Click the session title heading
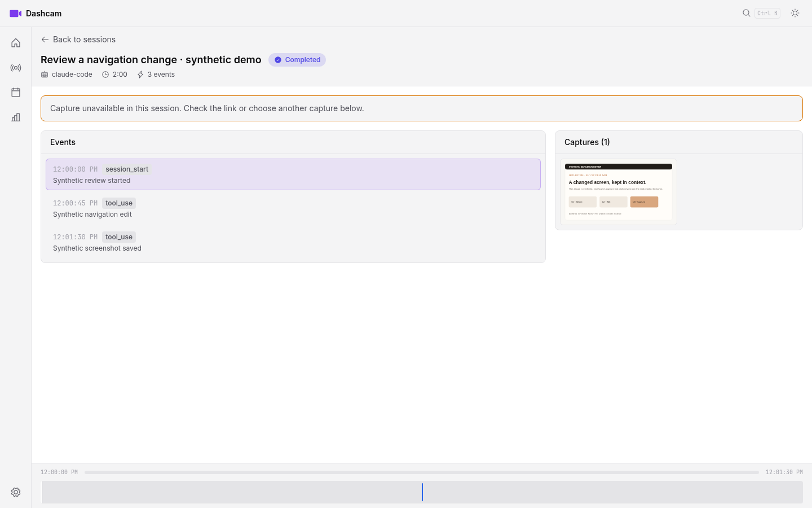The image size is (812, 508). [151, 60]
